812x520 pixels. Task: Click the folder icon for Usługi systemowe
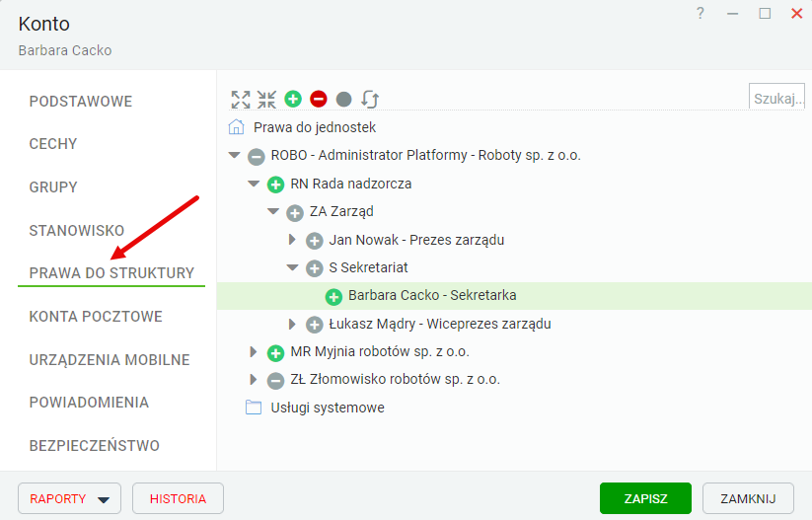point(254,408)
